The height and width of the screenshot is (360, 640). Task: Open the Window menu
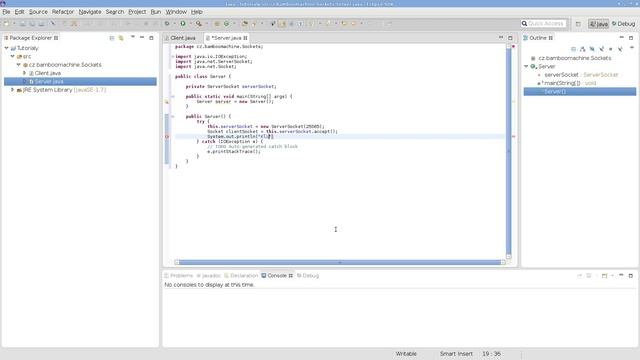(x=176, y=12)
